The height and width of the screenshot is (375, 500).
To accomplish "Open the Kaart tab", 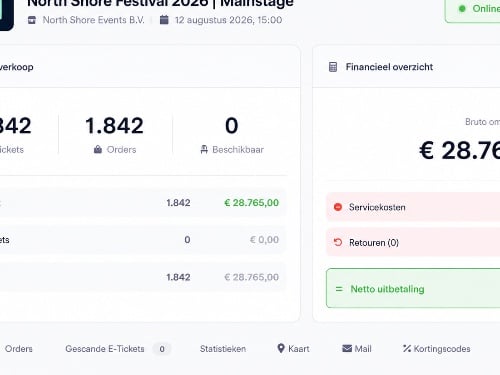I will click(x=293, y=349).
